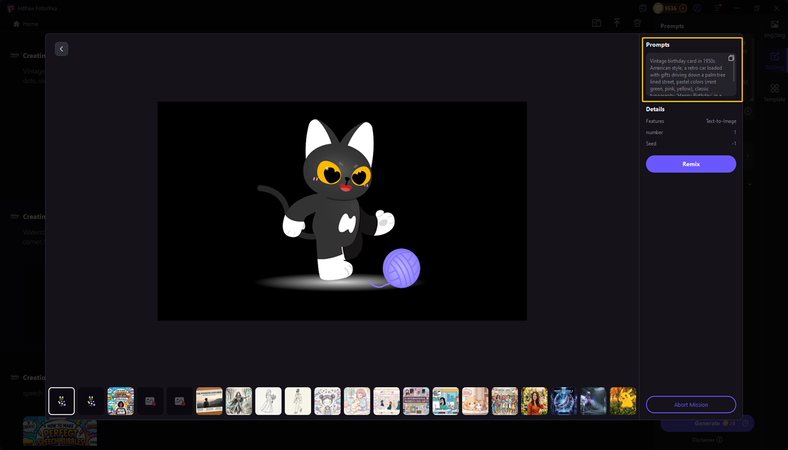This screenshot has height=450, width=788.
Task: Click the Disclaimer link at bottom right
Action: [x=707, y=440]
